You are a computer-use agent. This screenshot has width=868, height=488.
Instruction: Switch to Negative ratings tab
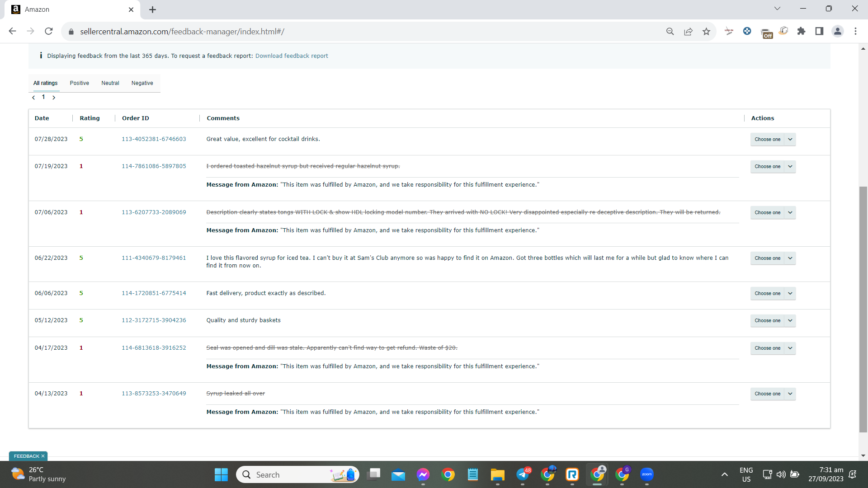[142, 83]
